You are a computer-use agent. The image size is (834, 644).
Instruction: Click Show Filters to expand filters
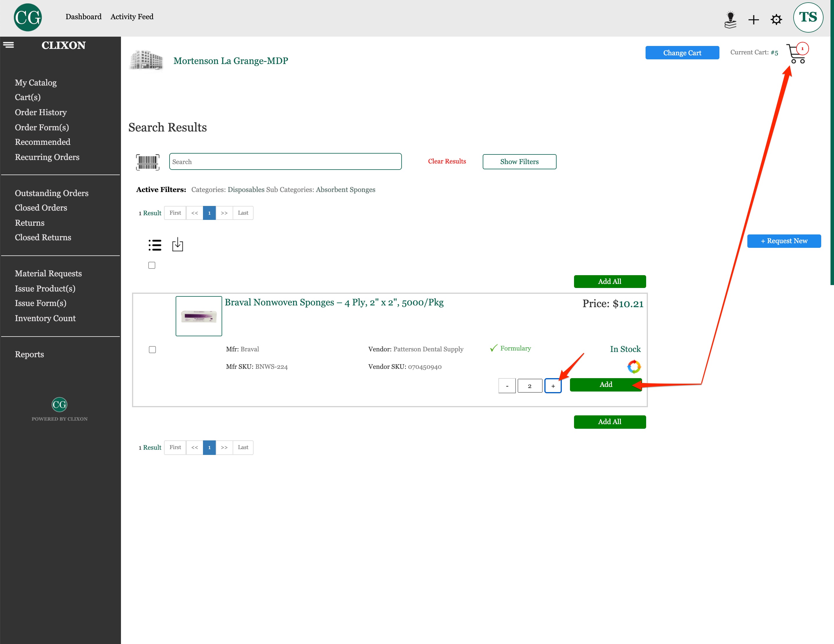pos(519,161)
